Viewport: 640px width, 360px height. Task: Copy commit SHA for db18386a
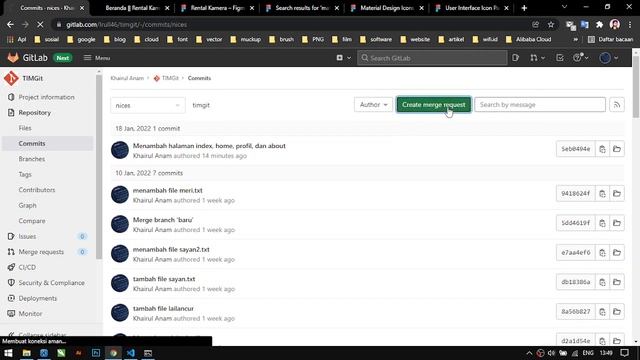point(602,282)
